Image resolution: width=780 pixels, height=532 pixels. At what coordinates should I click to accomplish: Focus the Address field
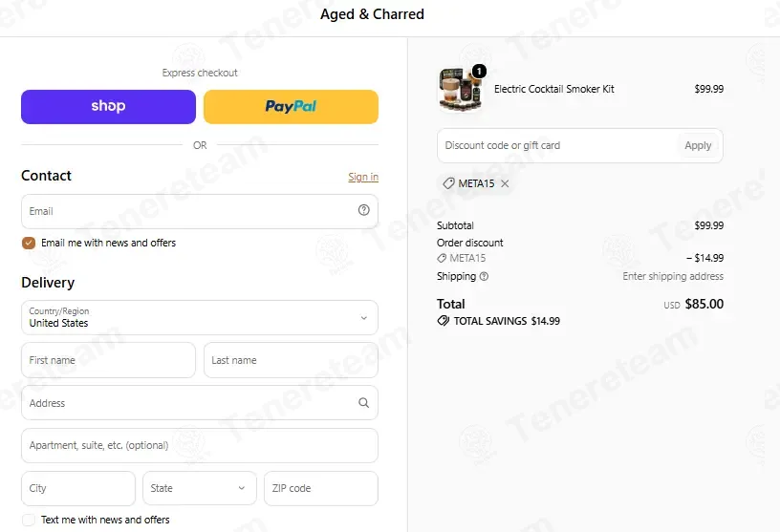[x=200, y=403]
